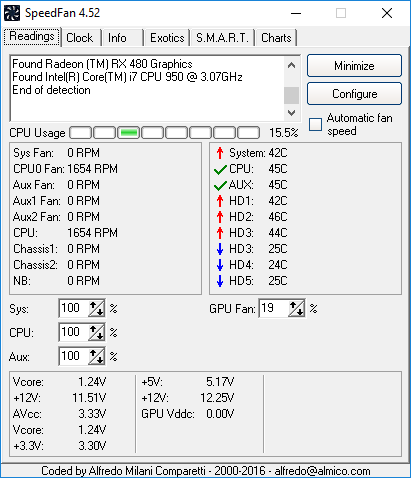Click the detection log scrollbar thumb
The height and width of the screenshot is (478, 411).
291,96
